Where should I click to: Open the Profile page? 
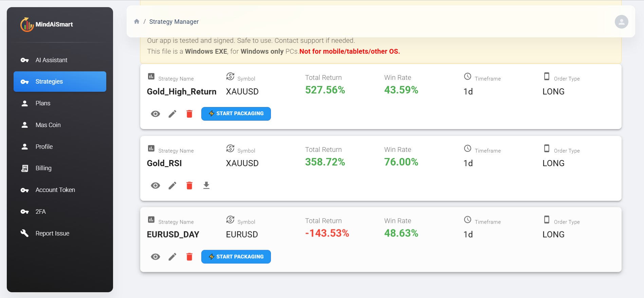(x=60, y=147)
